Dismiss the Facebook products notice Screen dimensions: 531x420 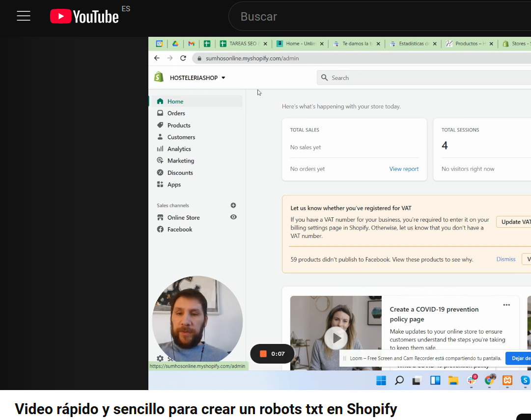coord(505,259)
